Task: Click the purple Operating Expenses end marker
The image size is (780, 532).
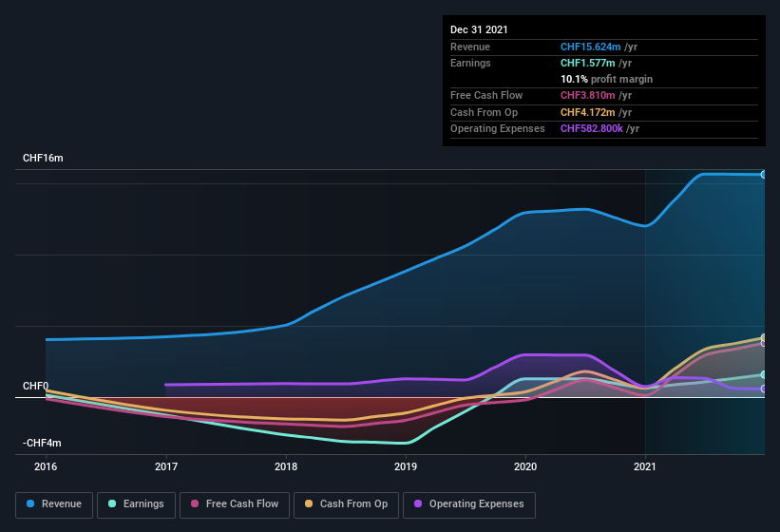Action: click(x=763, y=389)
